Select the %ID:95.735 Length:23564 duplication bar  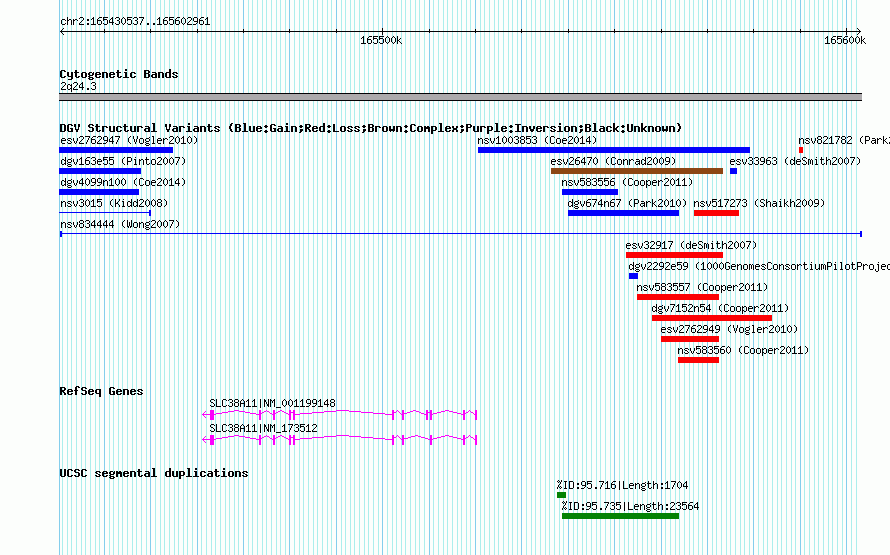click(x=620, y=516)
